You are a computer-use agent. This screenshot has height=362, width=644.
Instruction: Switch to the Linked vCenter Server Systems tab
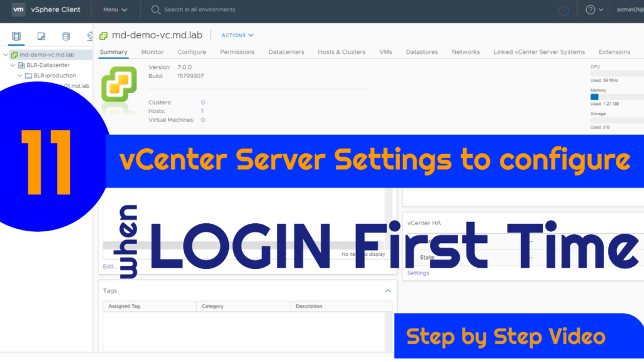(x=539, y=52)
